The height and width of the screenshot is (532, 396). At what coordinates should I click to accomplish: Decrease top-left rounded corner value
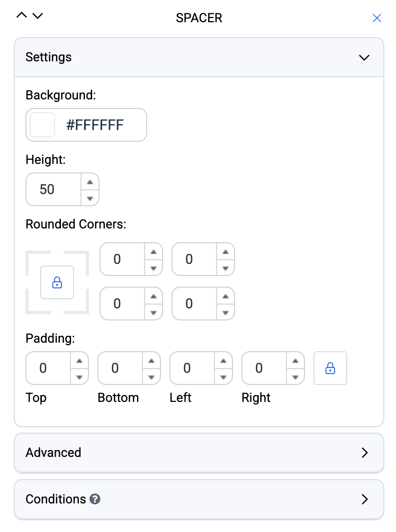click(154, 268)
